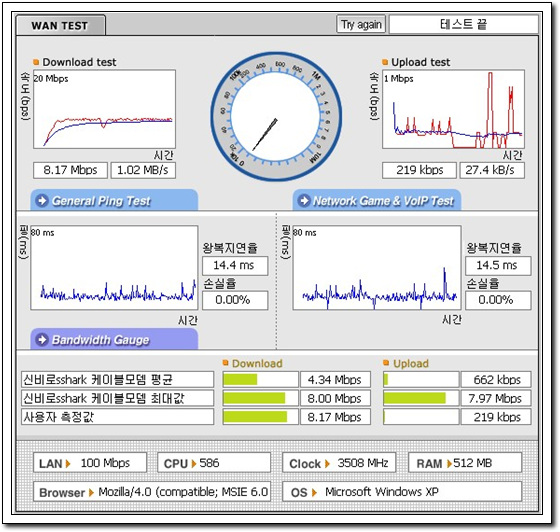The image size is (560, 532).
Task: Click the Browser Mozilla/4.0 info box
Action: [x=152, y=492]
